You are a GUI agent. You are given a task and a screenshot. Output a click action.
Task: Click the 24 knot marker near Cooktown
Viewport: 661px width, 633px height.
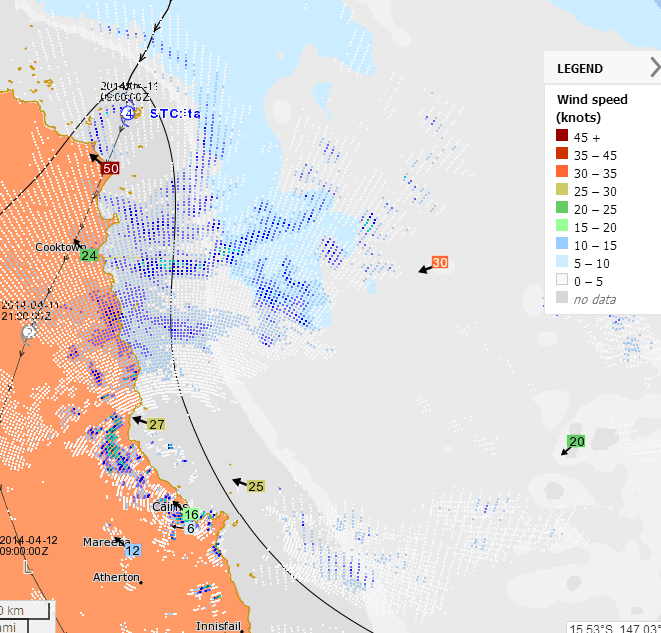coord(89,256)
